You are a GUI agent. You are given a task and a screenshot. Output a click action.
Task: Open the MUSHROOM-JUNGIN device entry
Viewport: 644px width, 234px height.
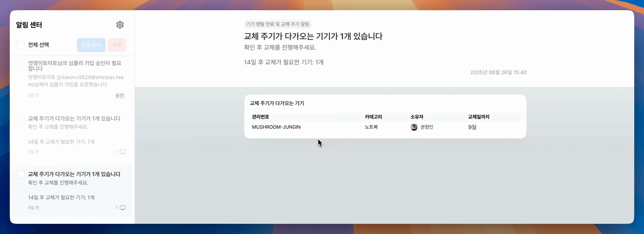(x=276, y=127)
